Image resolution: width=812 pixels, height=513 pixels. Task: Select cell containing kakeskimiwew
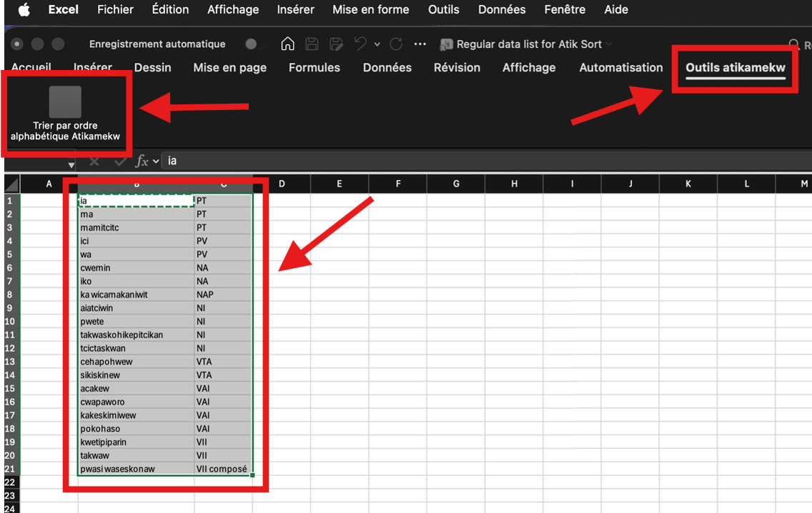pos(137,415)
